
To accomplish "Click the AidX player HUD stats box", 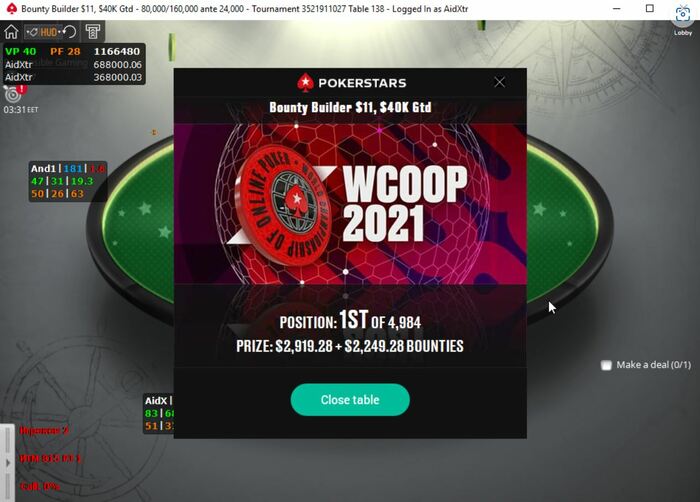I will tap(159, 413).
